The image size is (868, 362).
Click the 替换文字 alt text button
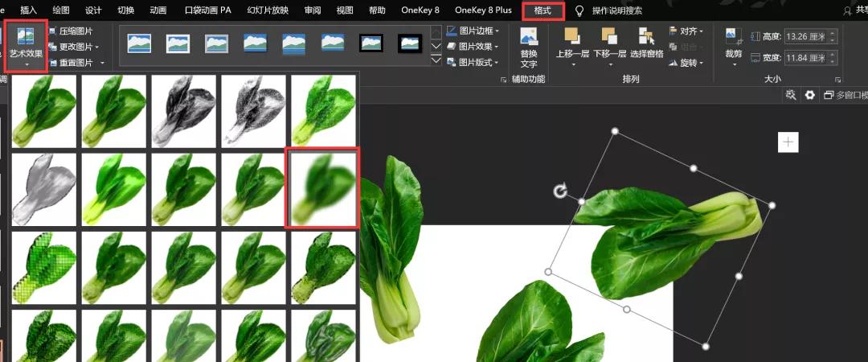point(529,47)
